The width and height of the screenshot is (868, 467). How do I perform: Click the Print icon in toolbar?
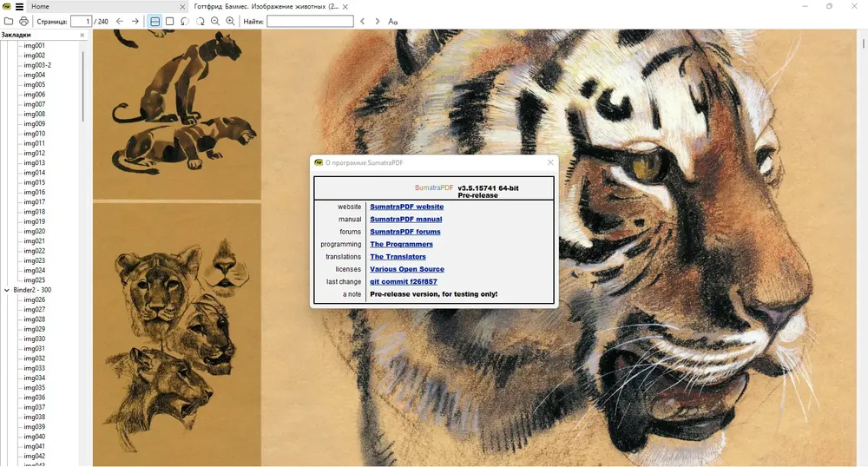pyautogui.click(x=23, y=21)
